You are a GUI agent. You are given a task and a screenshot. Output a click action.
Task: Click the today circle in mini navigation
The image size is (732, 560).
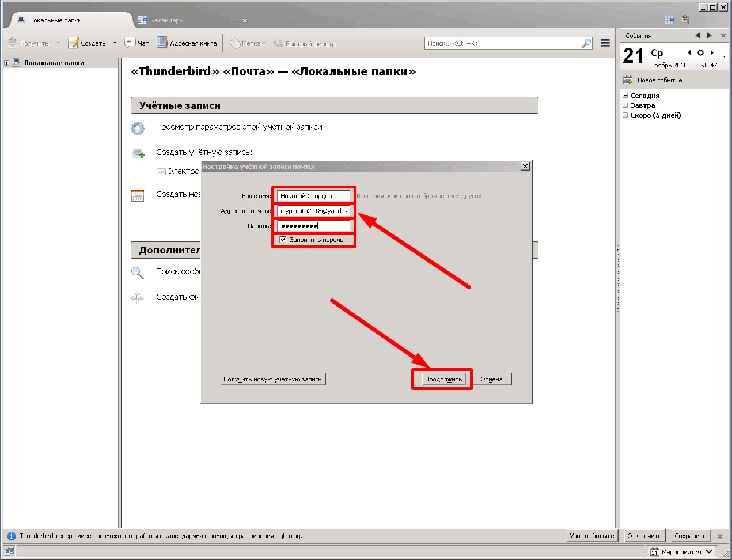700,52
